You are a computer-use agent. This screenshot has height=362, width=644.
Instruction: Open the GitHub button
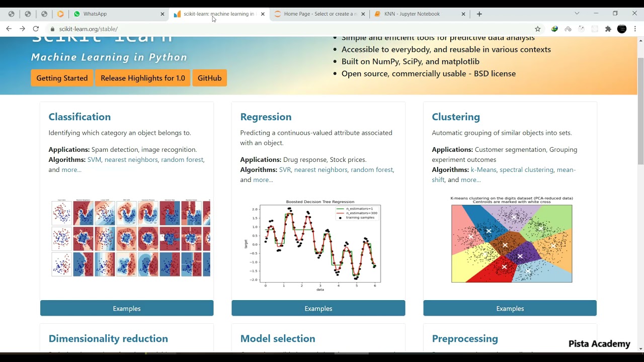tap(210, 78)
